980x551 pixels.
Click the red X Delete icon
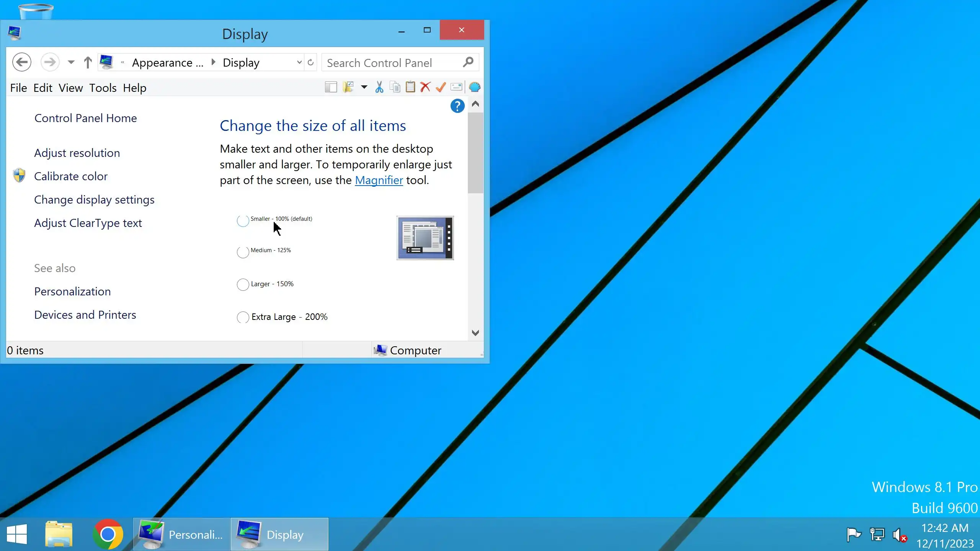pos(425,87)
